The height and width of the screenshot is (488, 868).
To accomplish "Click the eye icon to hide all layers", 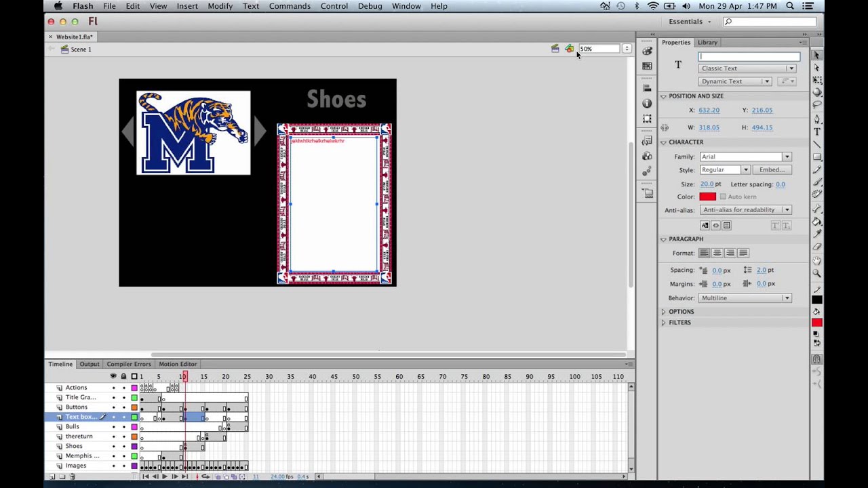I will click(x=113, y=376).
